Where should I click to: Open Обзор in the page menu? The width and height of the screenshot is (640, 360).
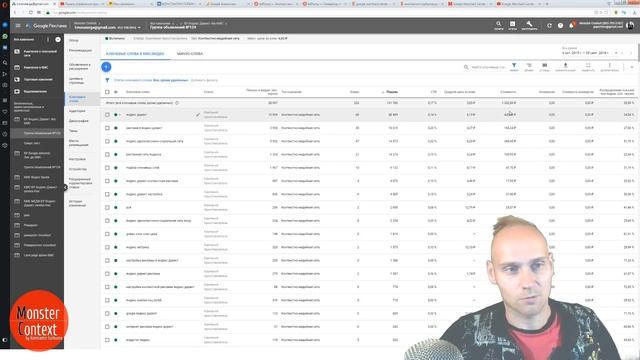pos(74,40)
